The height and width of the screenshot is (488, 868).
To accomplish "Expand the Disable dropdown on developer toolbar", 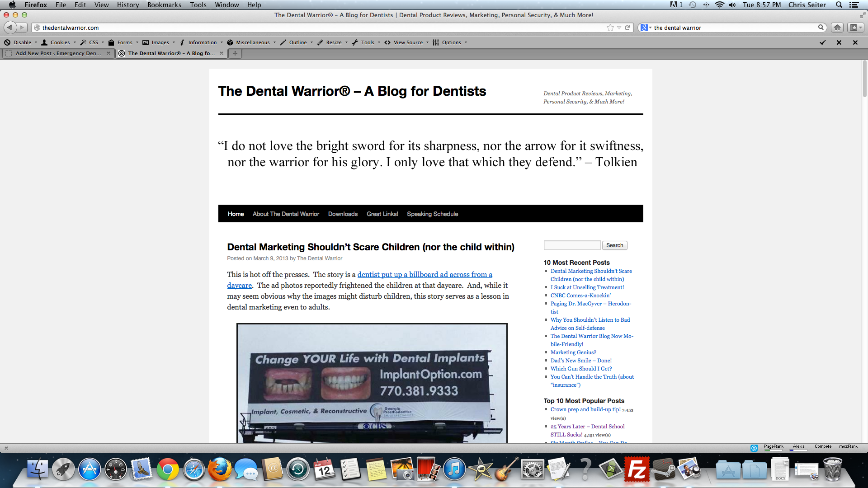I will (21, 42).
